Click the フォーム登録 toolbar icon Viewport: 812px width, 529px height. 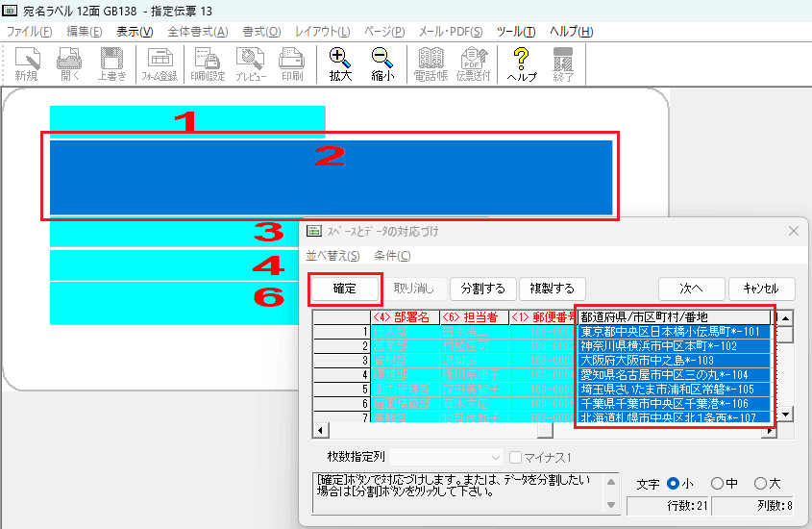point(160,64)
